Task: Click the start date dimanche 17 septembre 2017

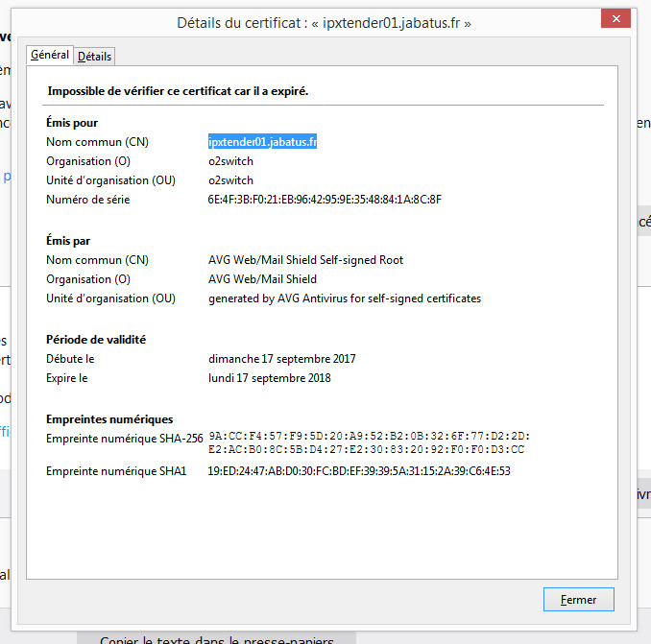Action: coord(282,359)
